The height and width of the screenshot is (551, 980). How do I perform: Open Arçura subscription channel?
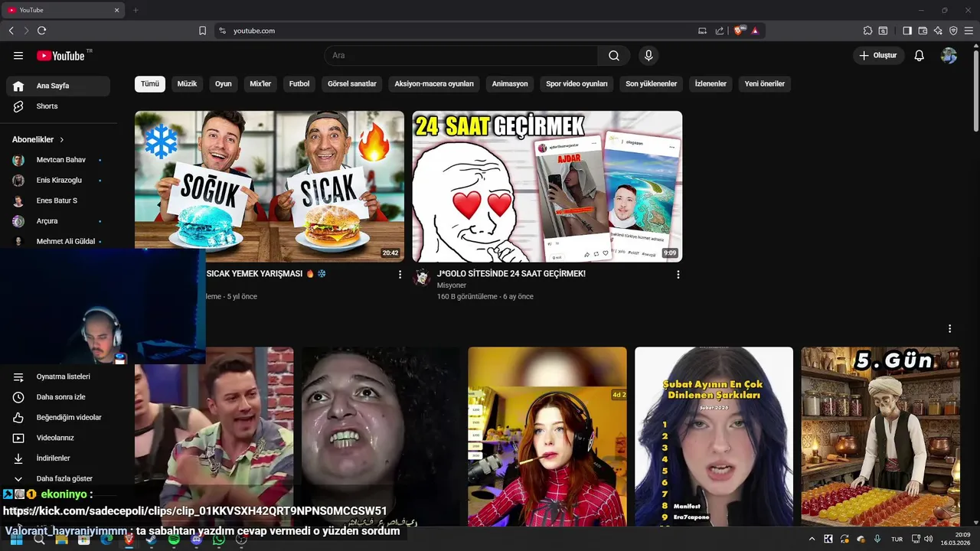(x=58, y=221)
